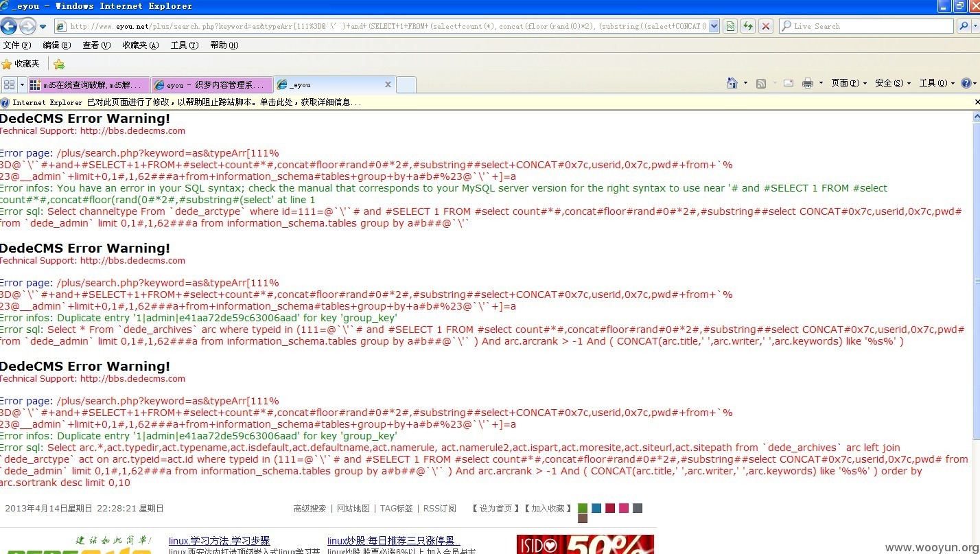Open a new blank tab
The width and height of the screenshot is (980, 554).
(406, 85)
